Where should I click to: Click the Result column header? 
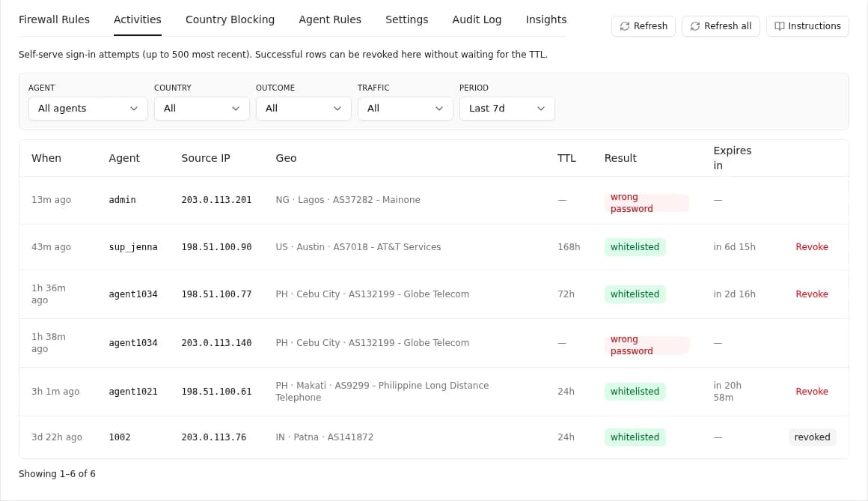click(620, 158)
